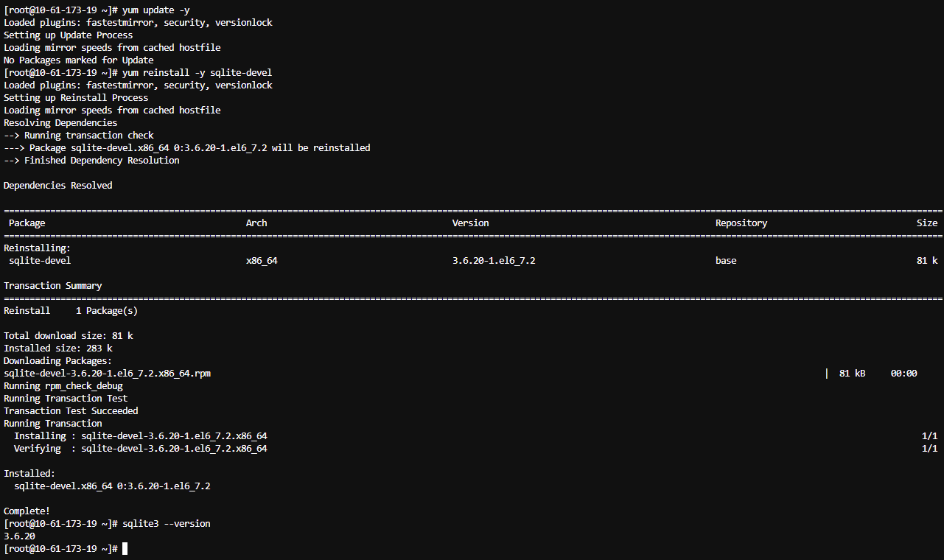Screen dimensions: 944x560
Task: Click the 'Arch' column header
Action: tap(256, 223)
